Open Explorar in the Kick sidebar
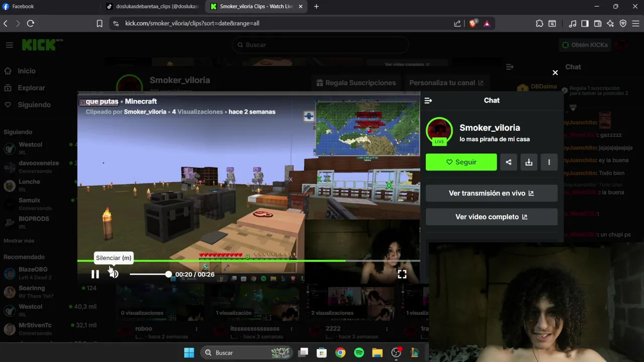Viewport: 644px width, 362px height. click(31, 87)
